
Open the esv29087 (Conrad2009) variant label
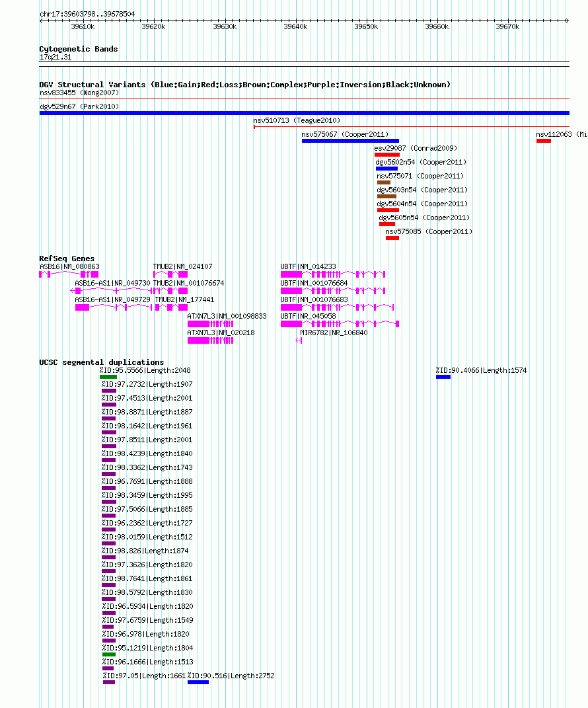click(x=416, y=148)
